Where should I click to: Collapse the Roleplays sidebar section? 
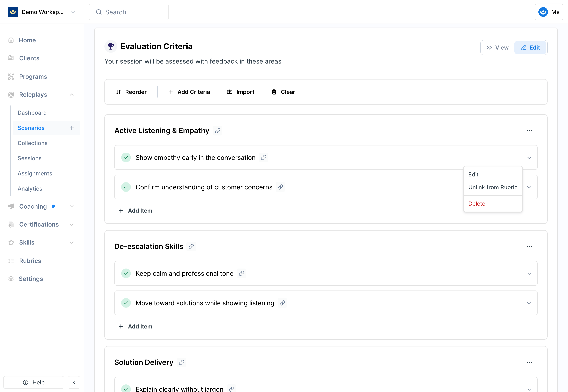(x=72, y=95)
